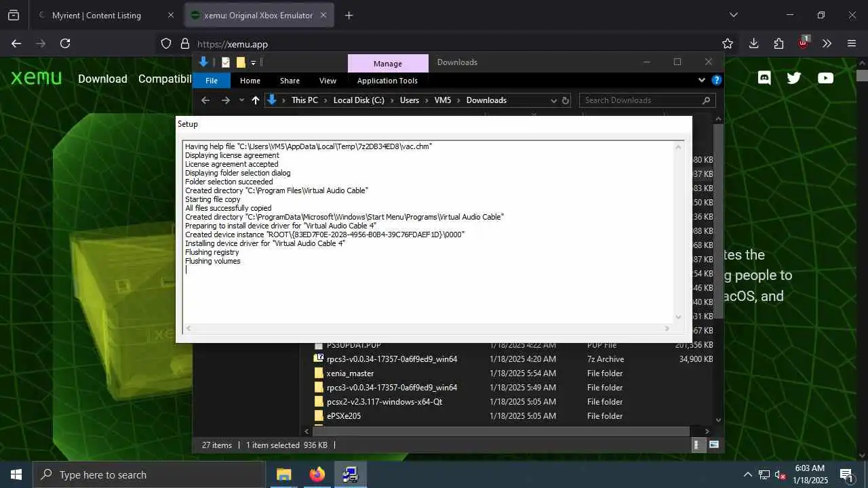
Task: Click This PC in the address path
Action: point(304,100)
